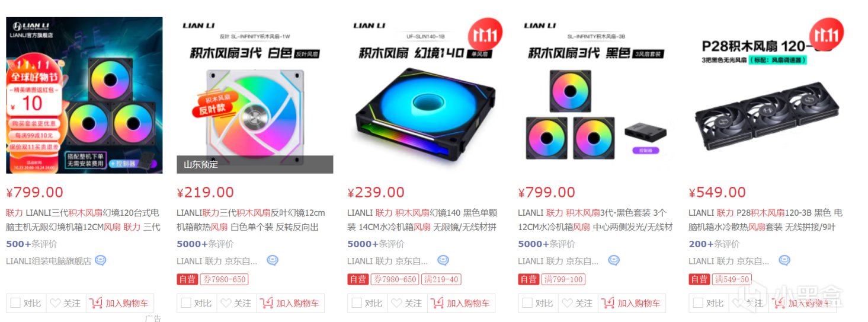Click the customer service icon of ¥219 product
Screen dimensions: 868x322
(x=272, y=260)
